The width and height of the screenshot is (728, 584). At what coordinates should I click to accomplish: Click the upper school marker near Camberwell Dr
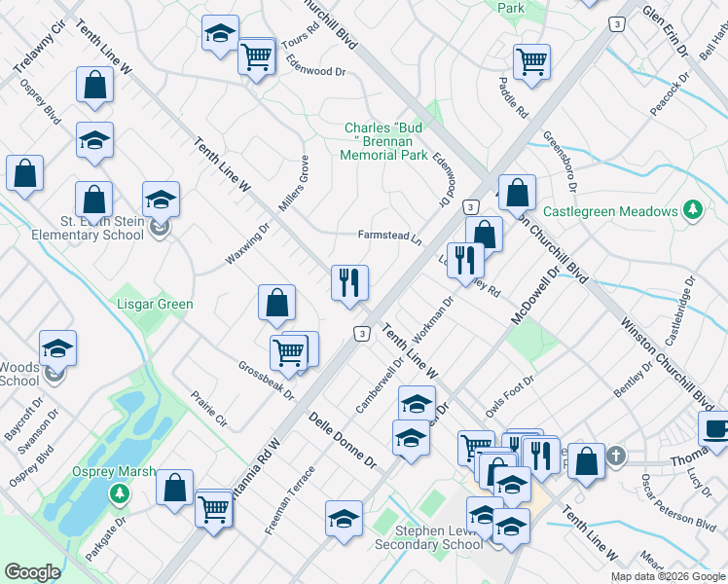point(417,404)
